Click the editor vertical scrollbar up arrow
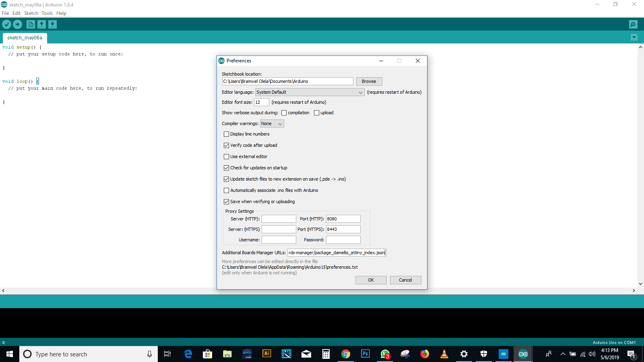The width and height of the screenshot is (644, 362). 640,47
